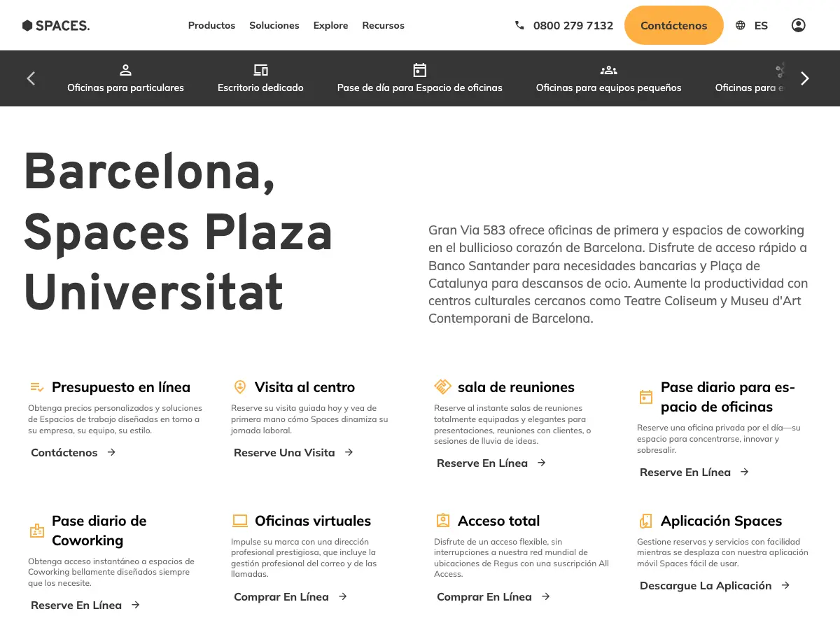The height and width of the screenshot is (630, 840).
Task: Click Reserve En Línea under sala de reuniones
Action: point(491,463)
